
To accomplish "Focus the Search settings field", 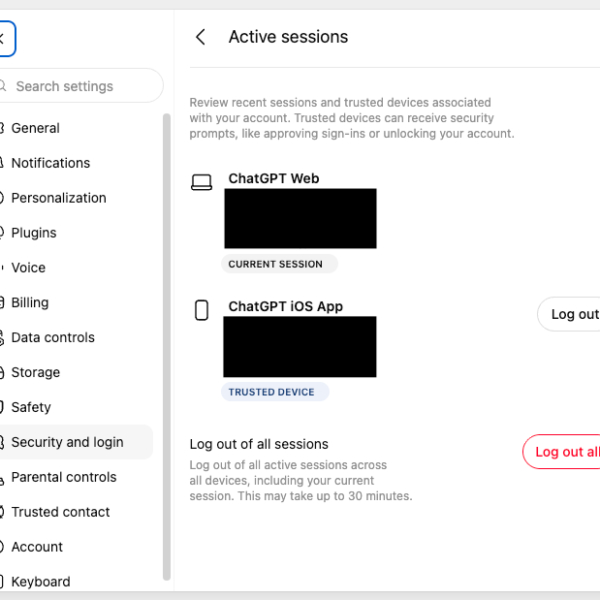I will tap(80, 86).
